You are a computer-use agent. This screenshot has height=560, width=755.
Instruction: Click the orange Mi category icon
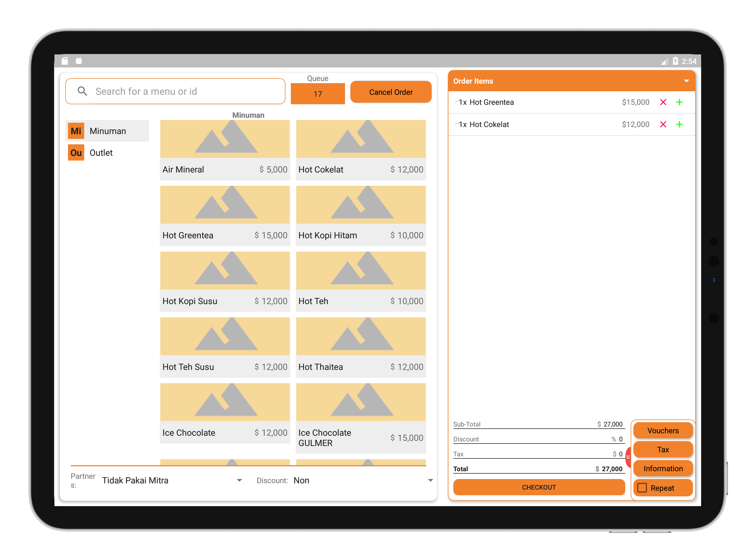(76, 131)
